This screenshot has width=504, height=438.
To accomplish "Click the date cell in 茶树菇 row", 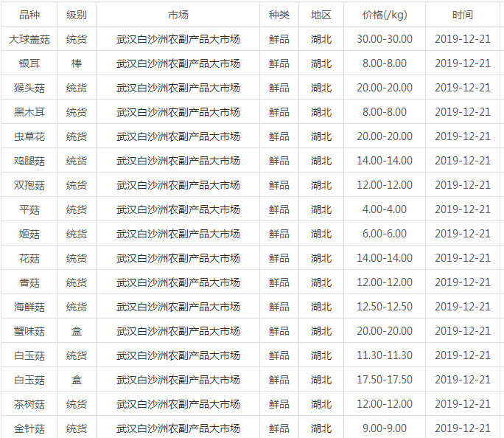I will click(463, 404).
